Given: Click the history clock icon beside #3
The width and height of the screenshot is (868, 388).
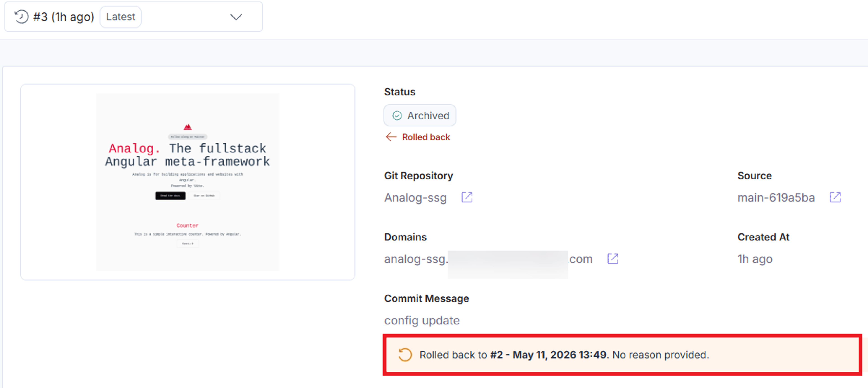Looking at the screenshot, I should [21, 17].
